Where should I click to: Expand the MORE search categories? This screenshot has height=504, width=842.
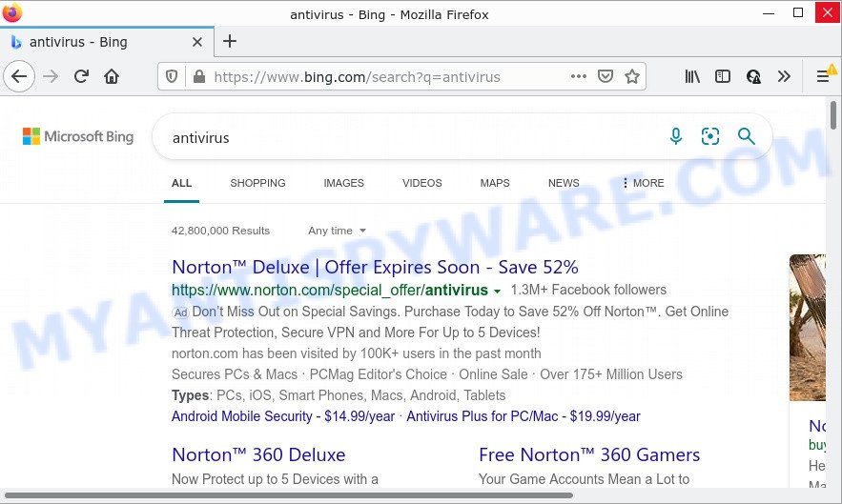643,183
